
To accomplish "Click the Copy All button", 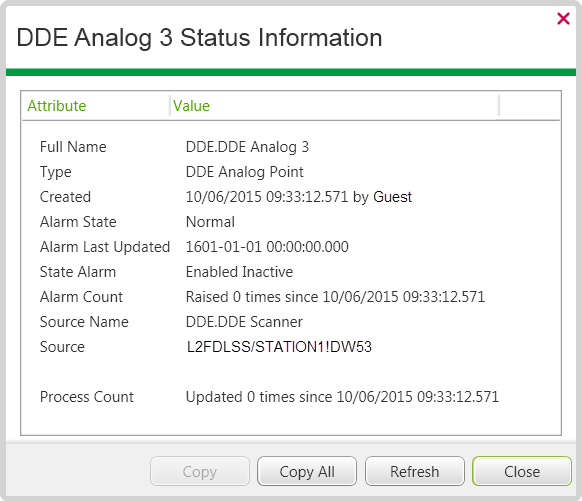I will (307, 471).
